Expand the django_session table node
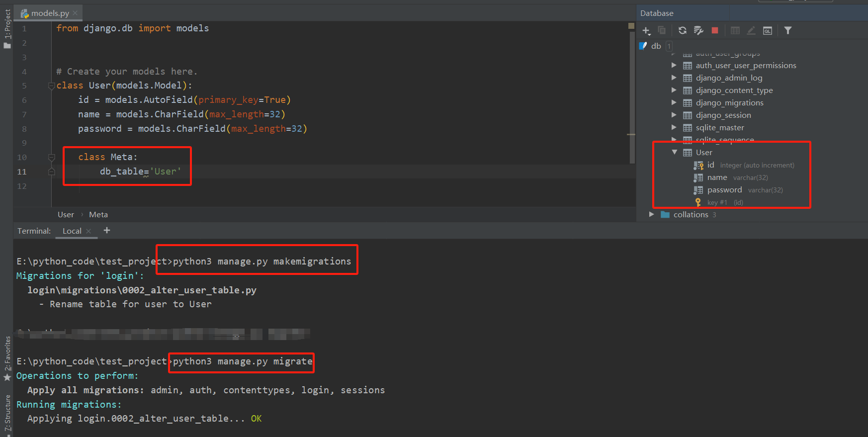The height and width of the screenshot is (437, 868). (674, 115)
